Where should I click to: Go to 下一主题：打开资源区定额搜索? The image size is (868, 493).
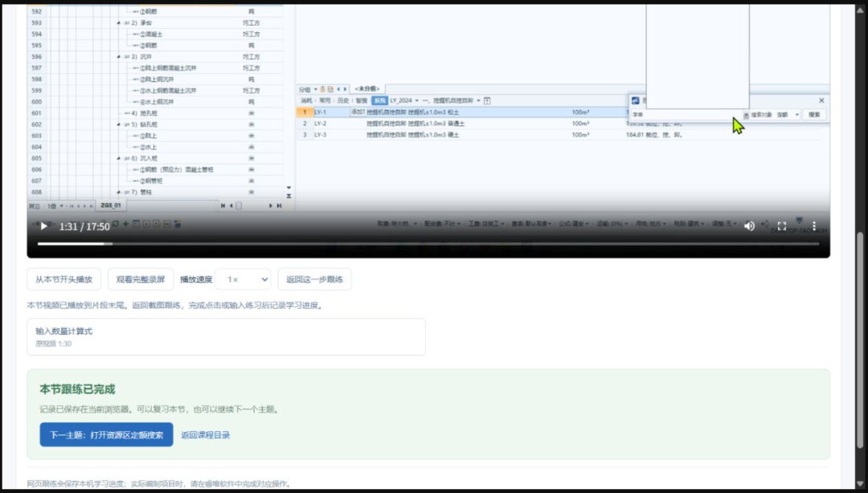point(106,435)
